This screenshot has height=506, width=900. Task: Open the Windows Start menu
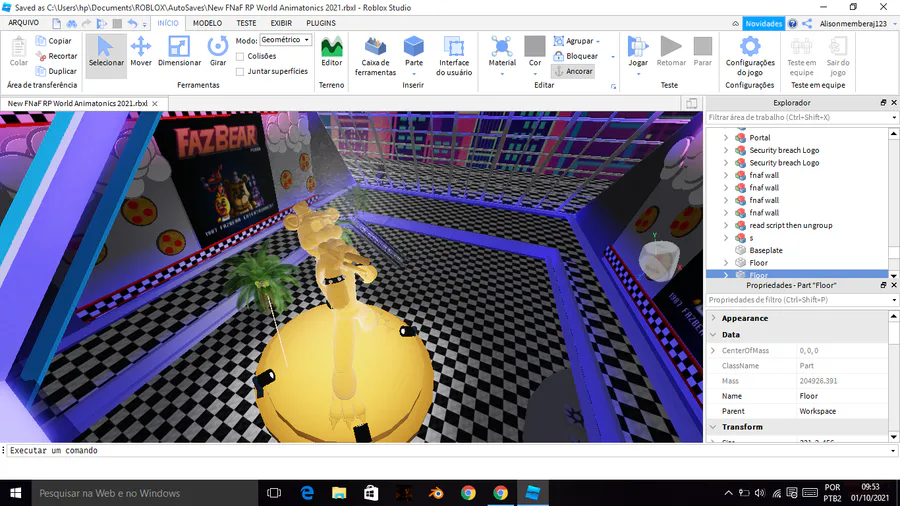tap(15, 493)
